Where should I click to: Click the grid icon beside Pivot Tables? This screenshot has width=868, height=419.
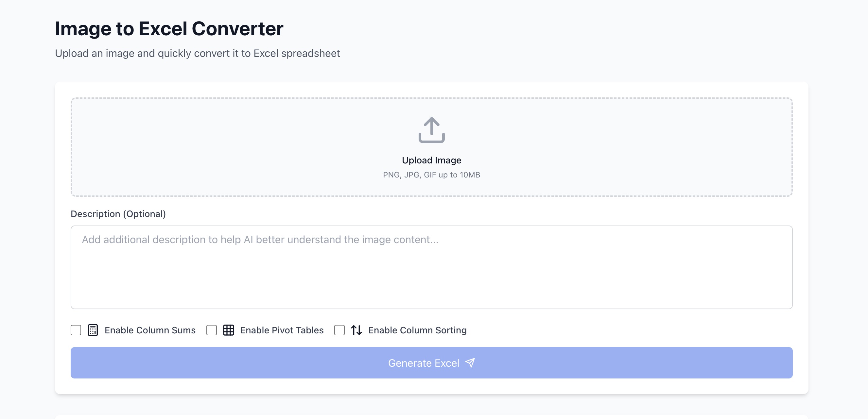[x=229, y=330]
